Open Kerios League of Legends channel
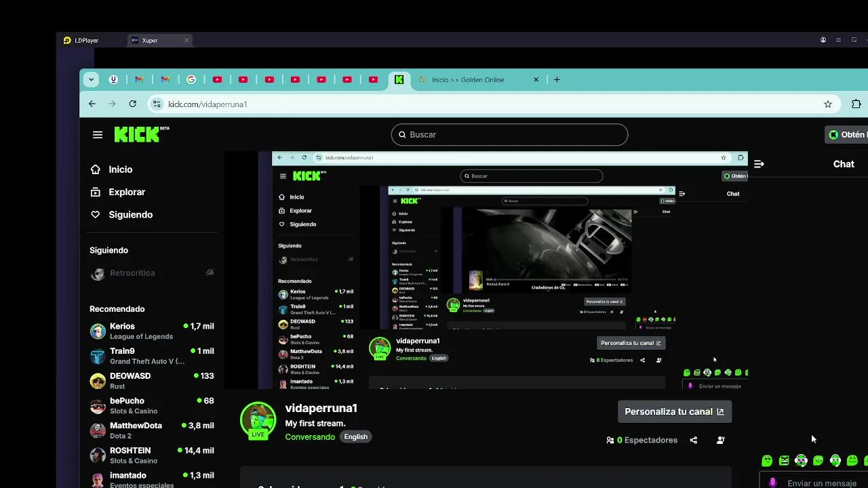The image size is (868, 488). [x=152, y=331]
